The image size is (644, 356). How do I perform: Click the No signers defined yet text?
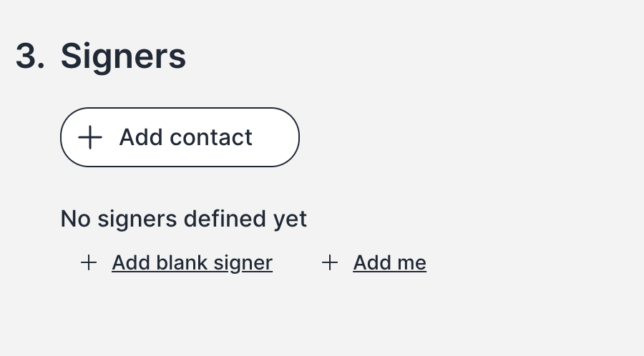183,219
